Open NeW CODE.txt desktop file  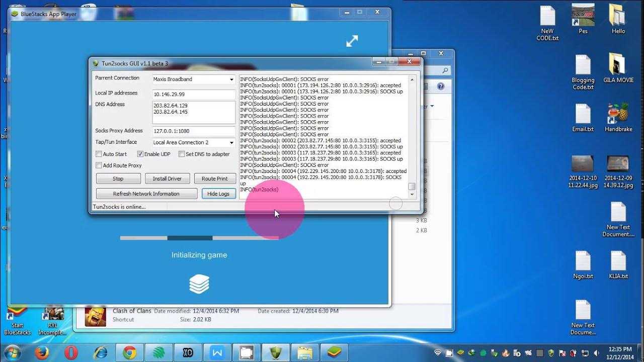click(547, 23)
